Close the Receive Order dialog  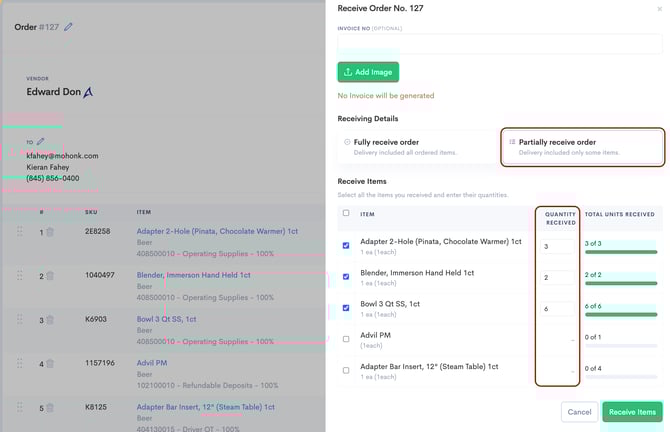[x=659, y=9]
